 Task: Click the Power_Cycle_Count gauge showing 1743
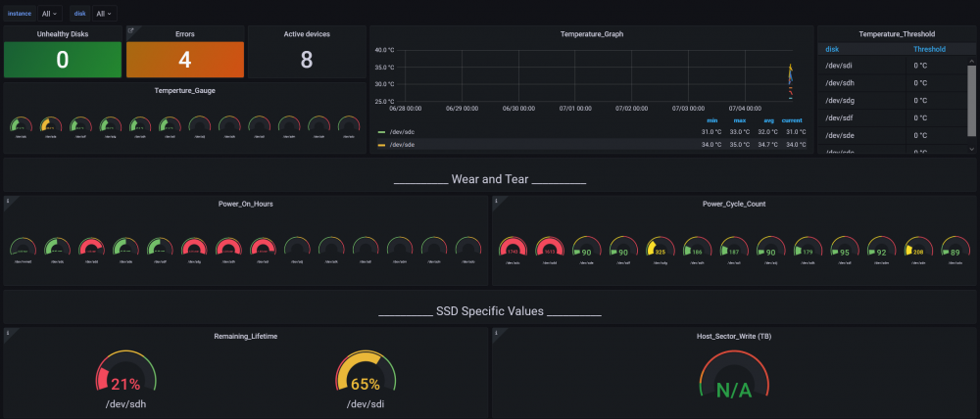pos(514,248)
